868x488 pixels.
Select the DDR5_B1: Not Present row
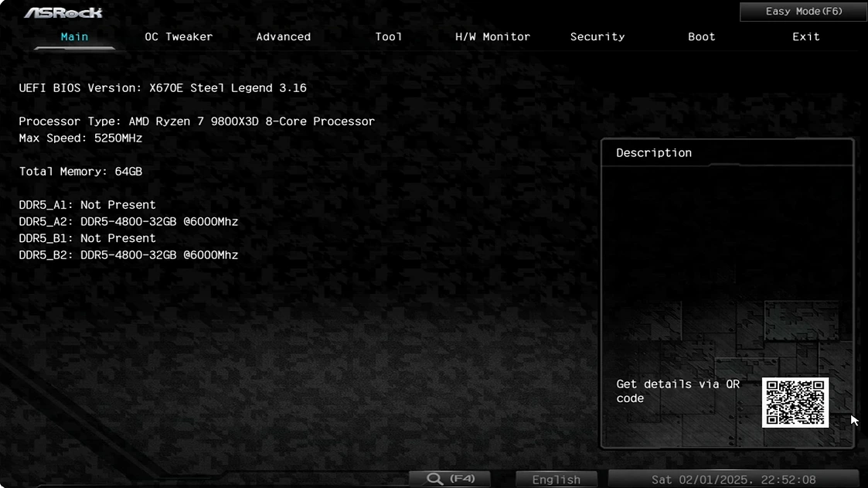click(x=87, y=238)
